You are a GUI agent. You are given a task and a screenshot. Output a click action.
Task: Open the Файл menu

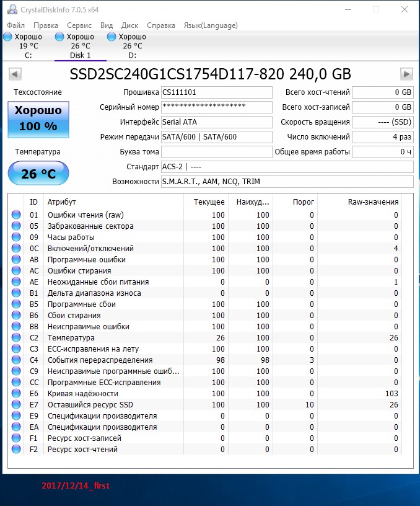tap(15, 25)
